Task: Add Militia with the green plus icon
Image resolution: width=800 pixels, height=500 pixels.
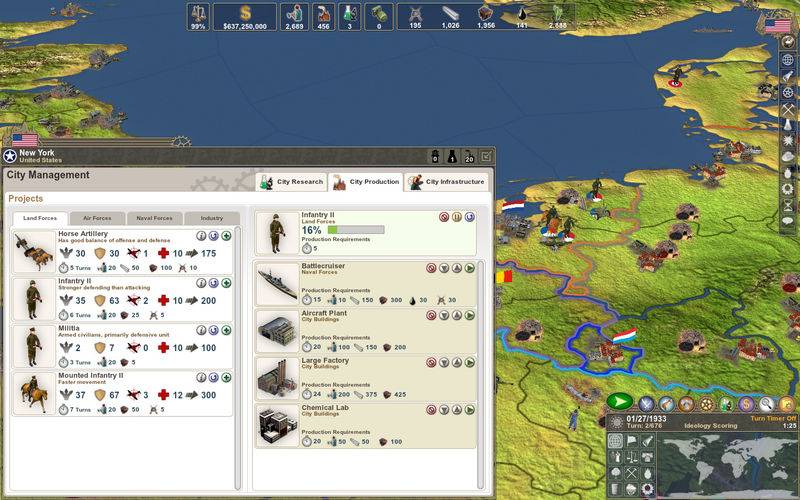Action: click(226, 330)
